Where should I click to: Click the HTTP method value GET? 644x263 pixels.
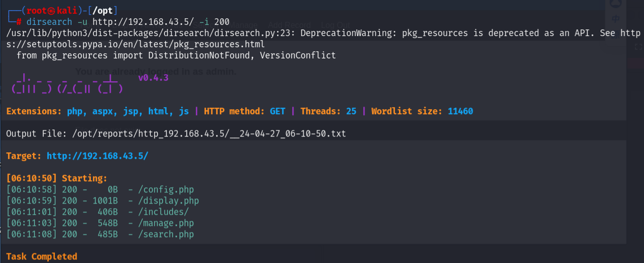[278, 111]
